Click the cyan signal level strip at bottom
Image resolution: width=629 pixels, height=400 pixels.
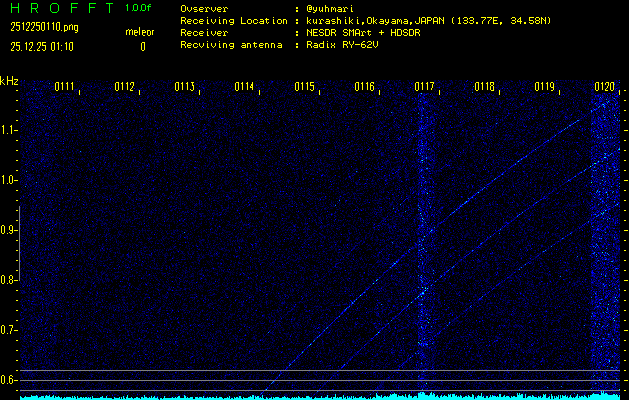320,396
